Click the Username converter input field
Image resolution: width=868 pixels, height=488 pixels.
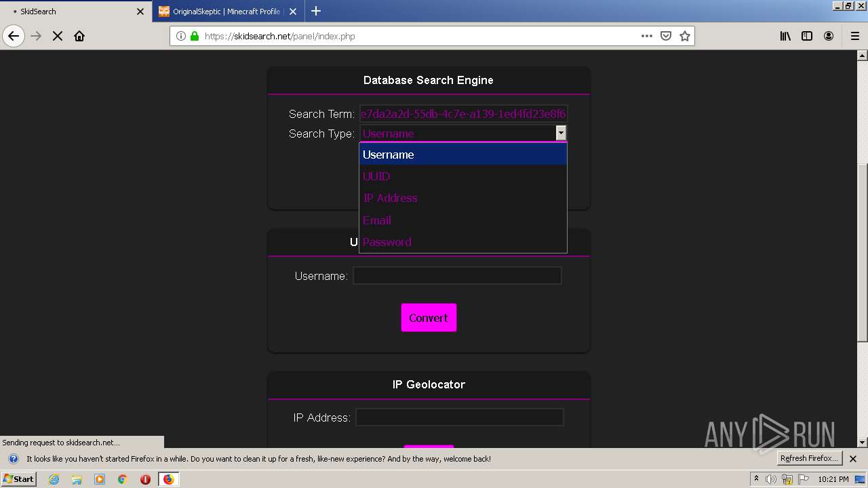coord(457,275)
